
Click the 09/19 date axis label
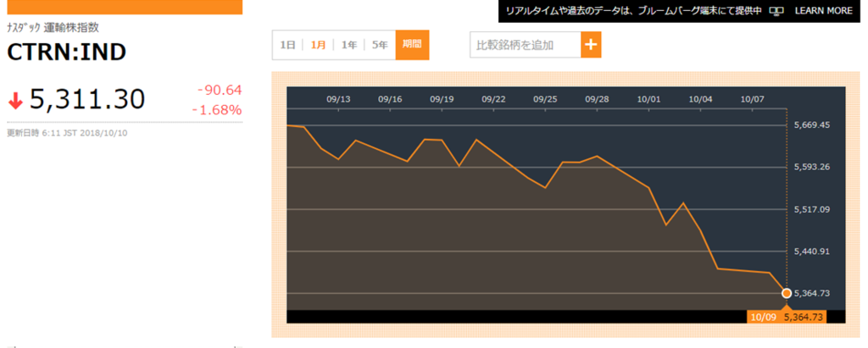[x=441, y=100]
